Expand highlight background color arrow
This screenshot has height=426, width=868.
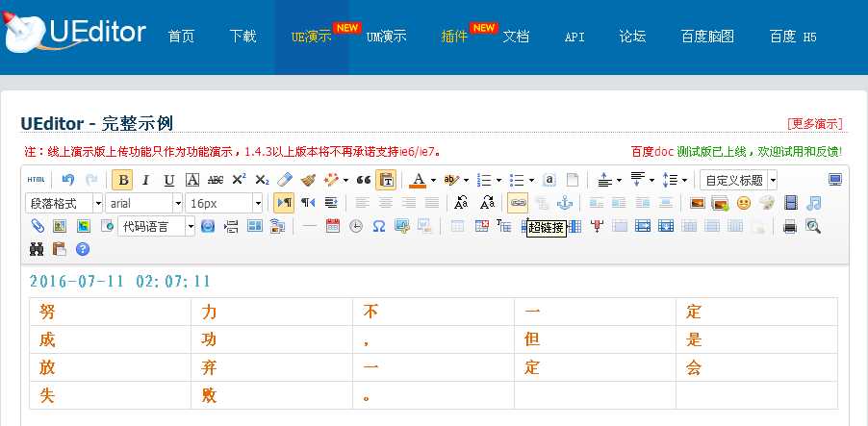tap(466, 181)
